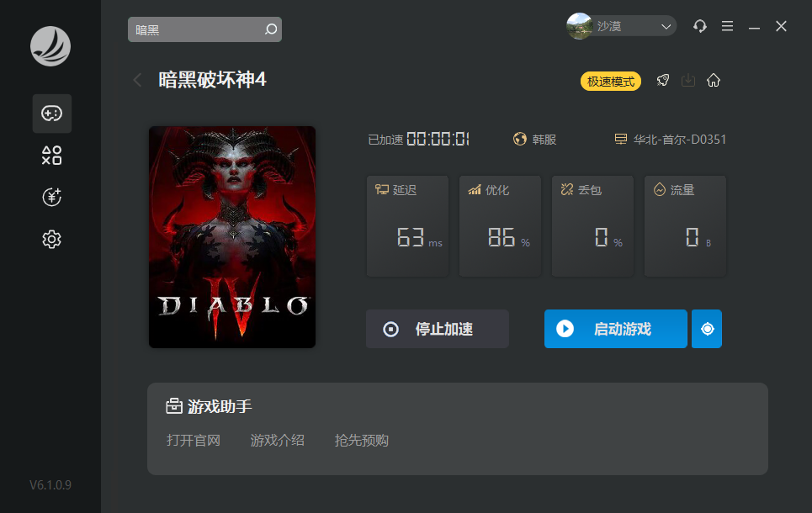812x513 pixels.
Task: Open settings gear in sidebar
Action: (52, 240)
